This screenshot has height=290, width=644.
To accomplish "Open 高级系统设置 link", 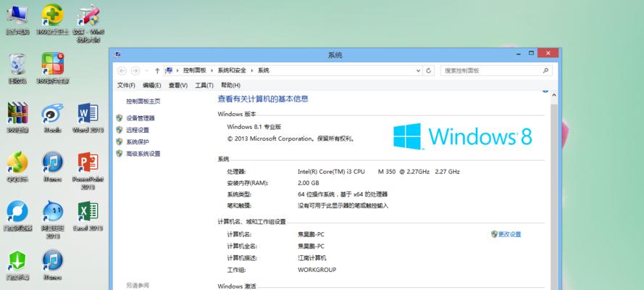I will pos(143,154).
